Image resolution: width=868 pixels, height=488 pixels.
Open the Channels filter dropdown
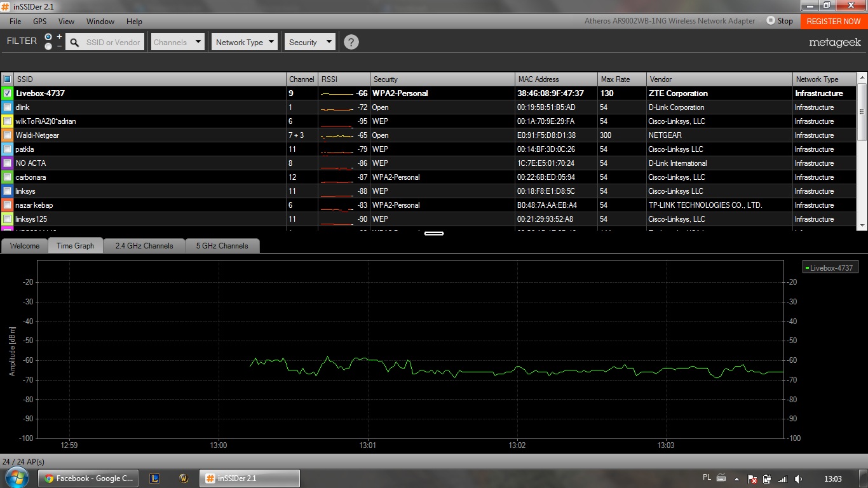[177, 42]
